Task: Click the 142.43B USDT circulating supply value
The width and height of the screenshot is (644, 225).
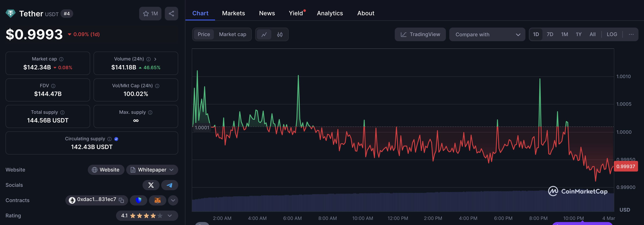Action: [x=92, y=147]
